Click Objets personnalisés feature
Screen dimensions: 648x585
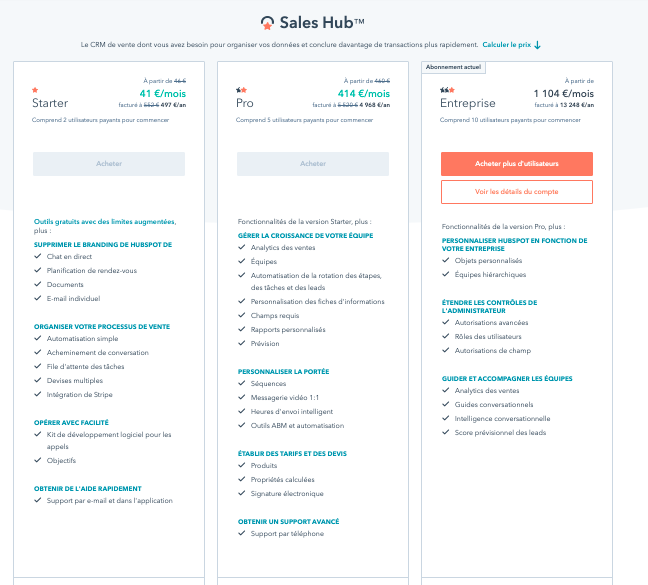click(488, 261)
